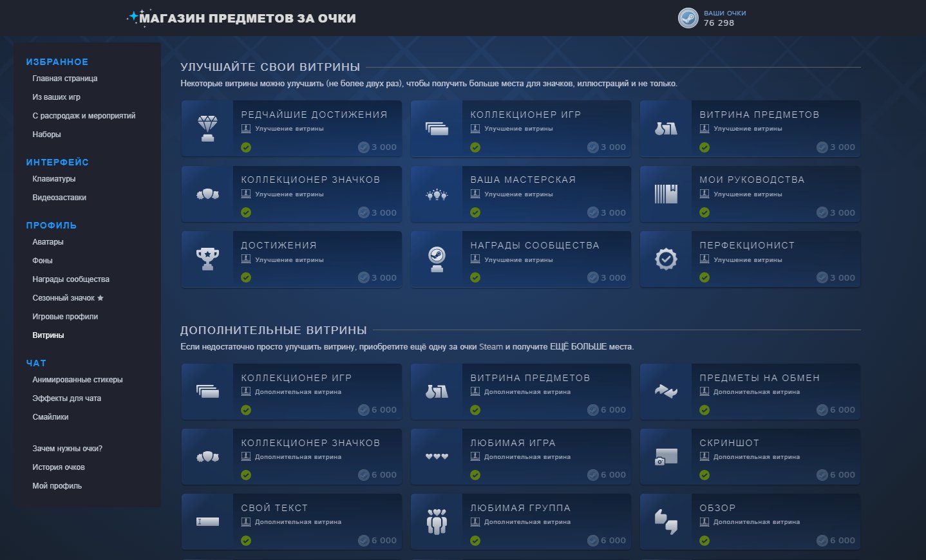Open Главная страница in the sidebar
This screenshot has width=926, height=560.
(x=65, y=79)
